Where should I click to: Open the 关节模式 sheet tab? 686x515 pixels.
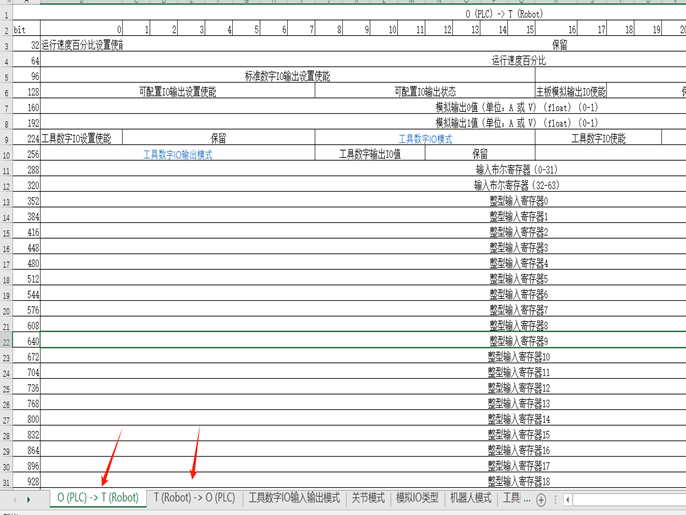tap(368, 498)
